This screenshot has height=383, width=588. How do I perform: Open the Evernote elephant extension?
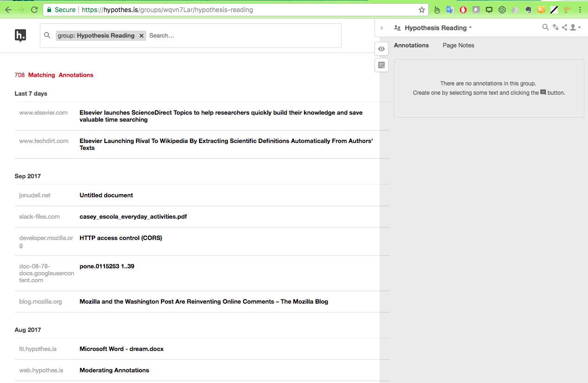528,10
